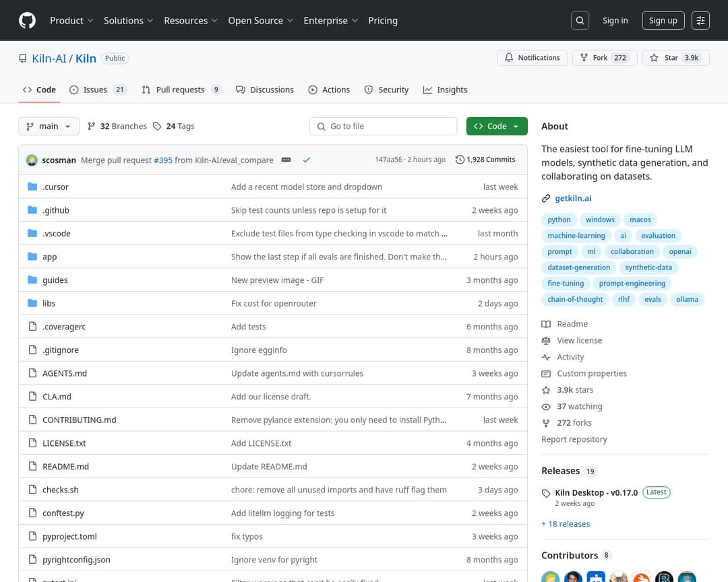
Task: Click the Custom properties icon
Action: [x=546, y=374]
